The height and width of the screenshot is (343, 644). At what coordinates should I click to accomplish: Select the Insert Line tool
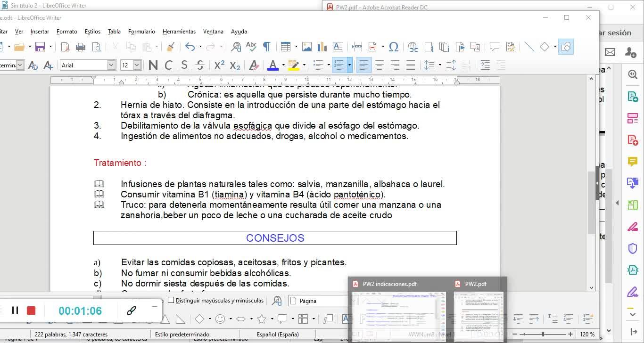529,47
